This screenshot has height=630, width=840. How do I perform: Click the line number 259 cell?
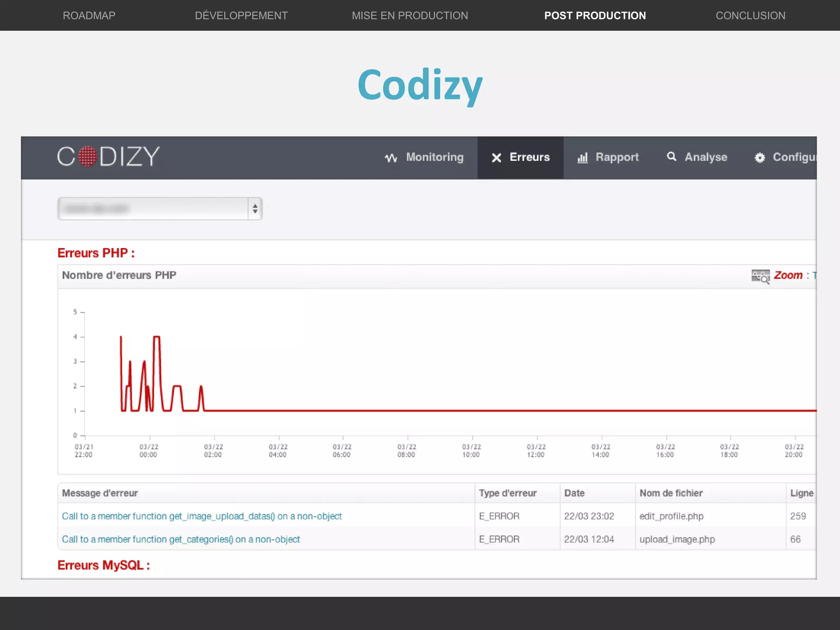pos(798,516)
